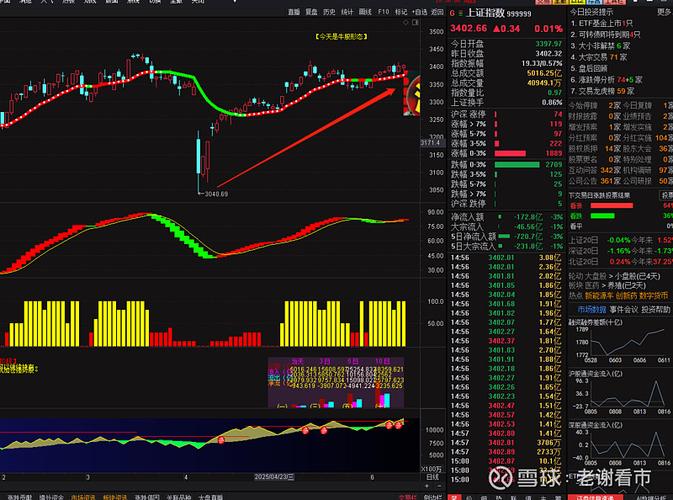Click the 15:00 3402.67 tick row
This screenshot has height=500, width=673.
(x=506, y=461)
